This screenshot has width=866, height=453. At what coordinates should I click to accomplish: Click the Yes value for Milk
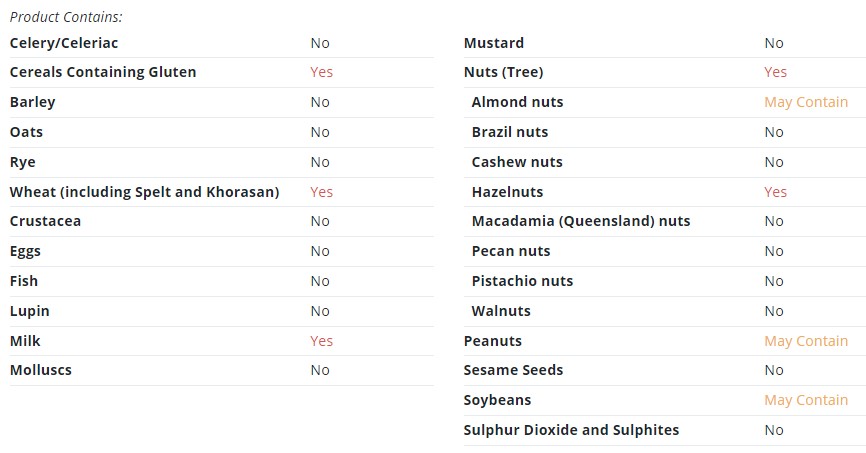pyautogui.click(x=321, y=341)
